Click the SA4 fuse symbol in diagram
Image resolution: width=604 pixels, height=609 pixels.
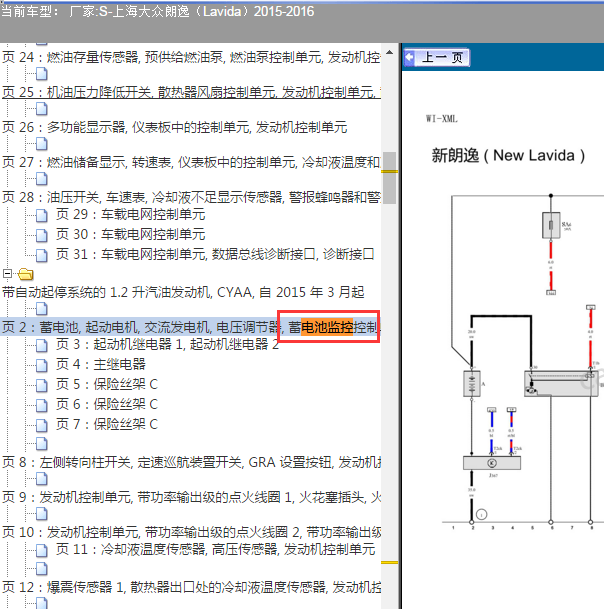coord(551,225)
